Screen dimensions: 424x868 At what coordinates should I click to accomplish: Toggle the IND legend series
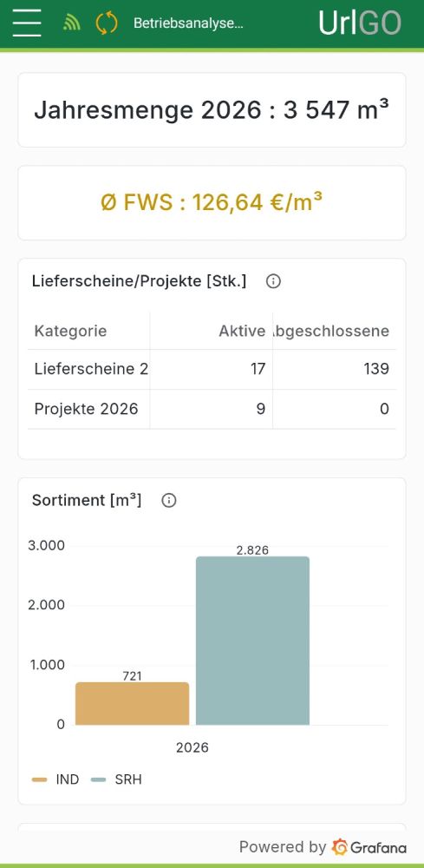(55, 779)
